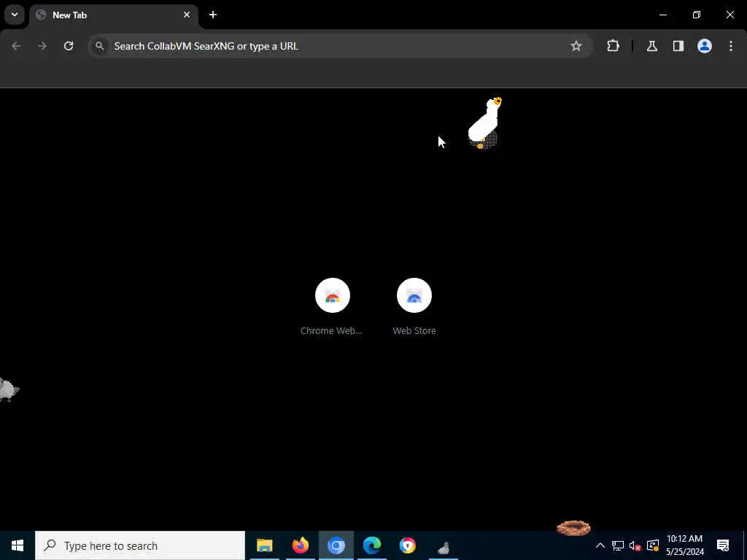
Task: Minimize the Chrome window
Action: point(663,15)
